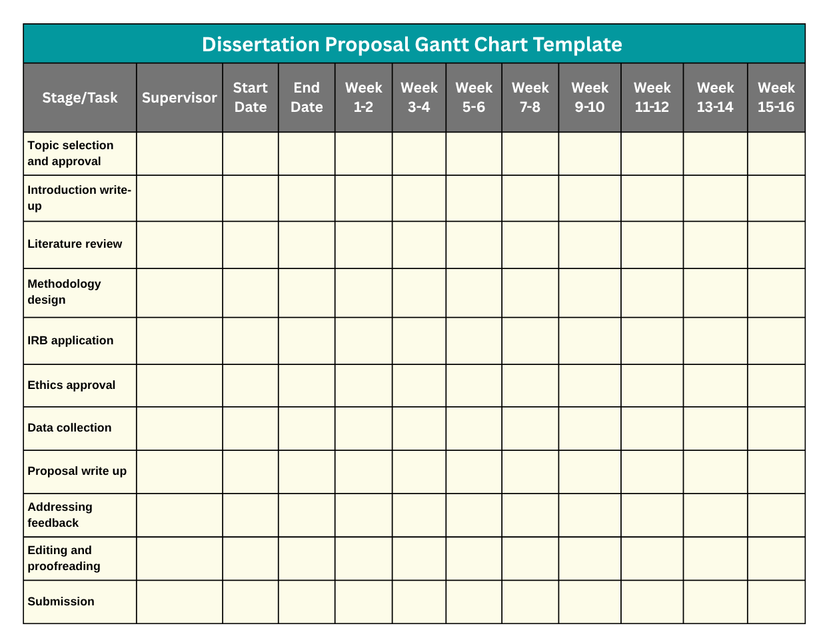Select the Week 1-2 column header

[x=363, y=97]
